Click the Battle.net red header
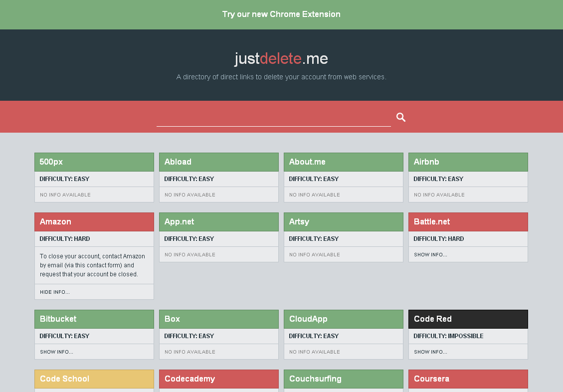 click(468, 222)
